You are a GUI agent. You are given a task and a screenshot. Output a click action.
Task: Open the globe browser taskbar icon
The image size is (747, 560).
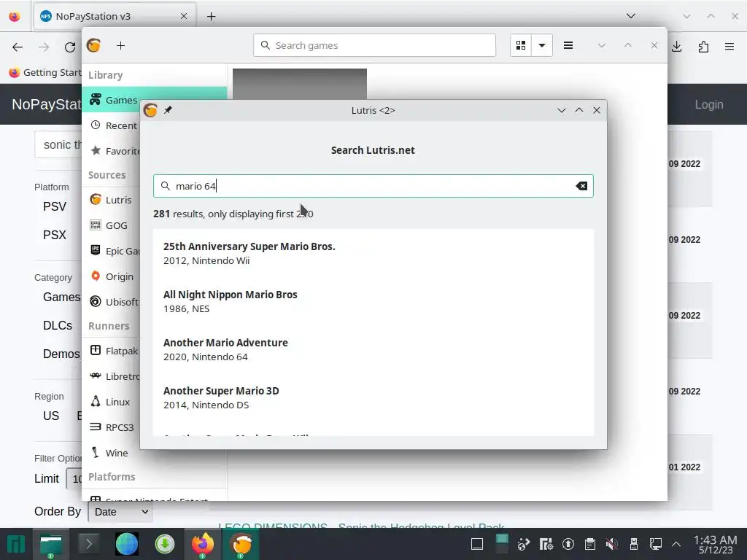[x=127, y=544]
